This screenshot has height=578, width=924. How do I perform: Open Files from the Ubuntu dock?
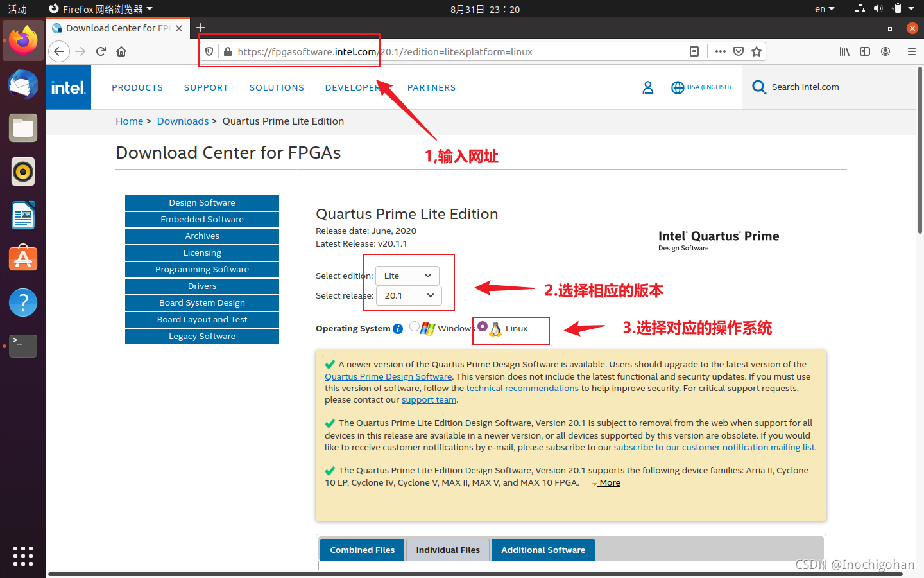[23, 128]
